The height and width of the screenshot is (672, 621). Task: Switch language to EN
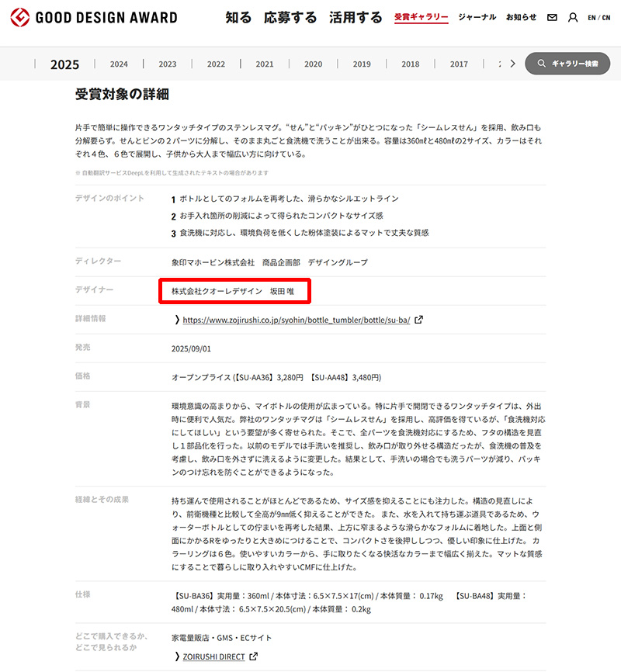[592, 17]
